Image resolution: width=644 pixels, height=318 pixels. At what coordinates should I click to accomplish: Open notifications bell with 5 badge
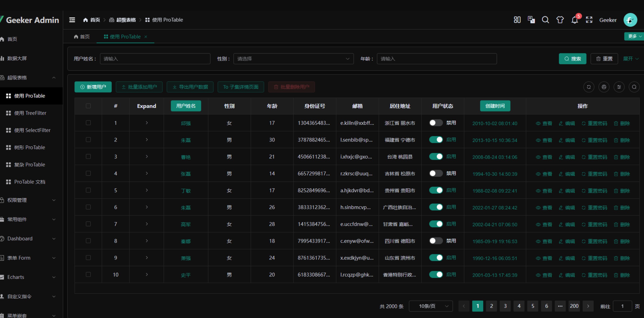coord(575,20)
